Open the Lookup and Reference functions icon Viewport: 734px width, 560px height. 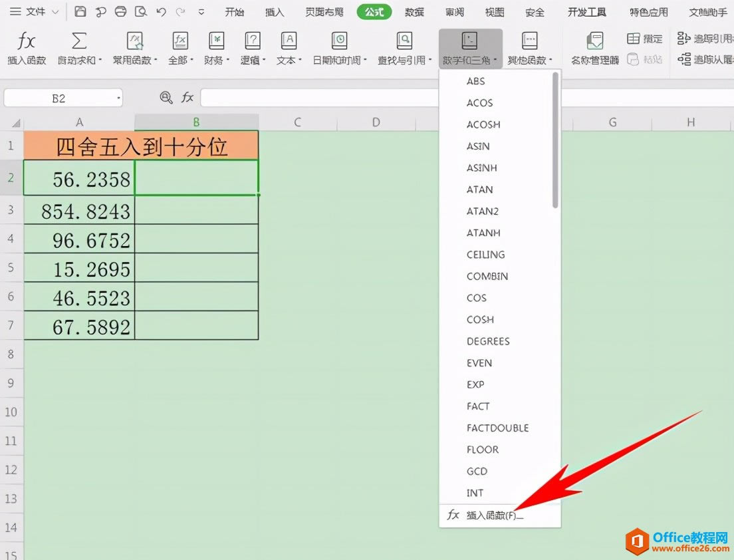(404, 41)
